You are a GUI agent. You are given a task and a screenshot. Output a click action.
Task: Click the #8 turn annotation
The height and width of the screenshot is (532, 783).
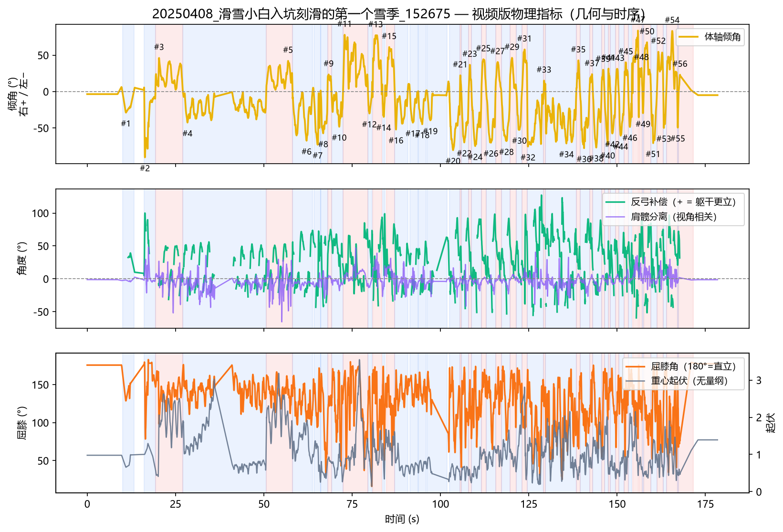coord(323,144)
